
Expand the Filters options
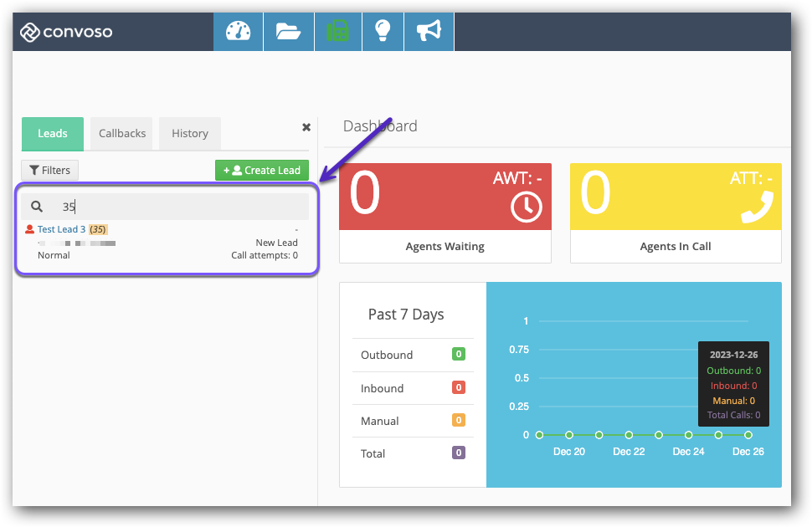[49, 171]
